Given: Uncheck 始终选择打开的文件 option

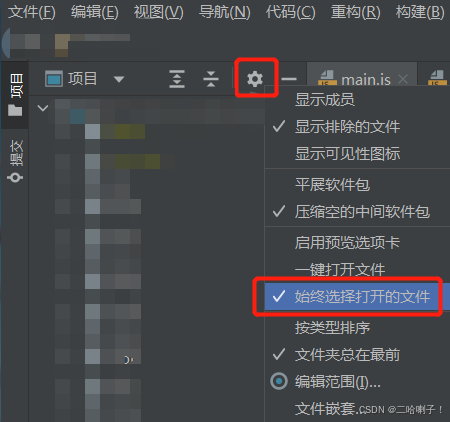Looking at the screenshot, I should click(357, 297).
